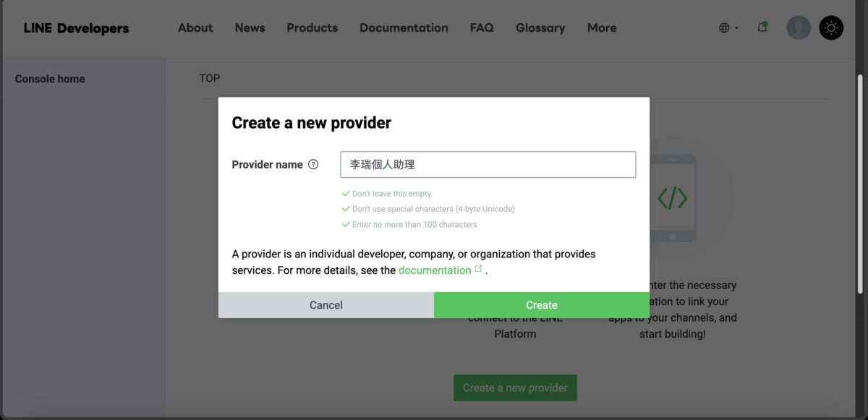This screenshot has width=868, height=420.
Task: Open the language globe selector
Action: [728, 28]
